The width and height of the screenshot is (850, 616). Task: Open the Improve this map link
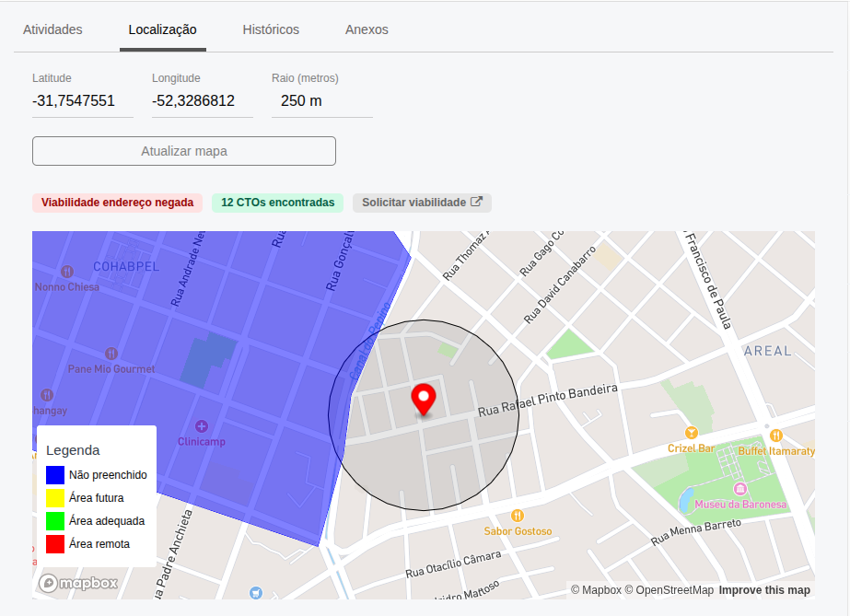click(x=764, y=590)
